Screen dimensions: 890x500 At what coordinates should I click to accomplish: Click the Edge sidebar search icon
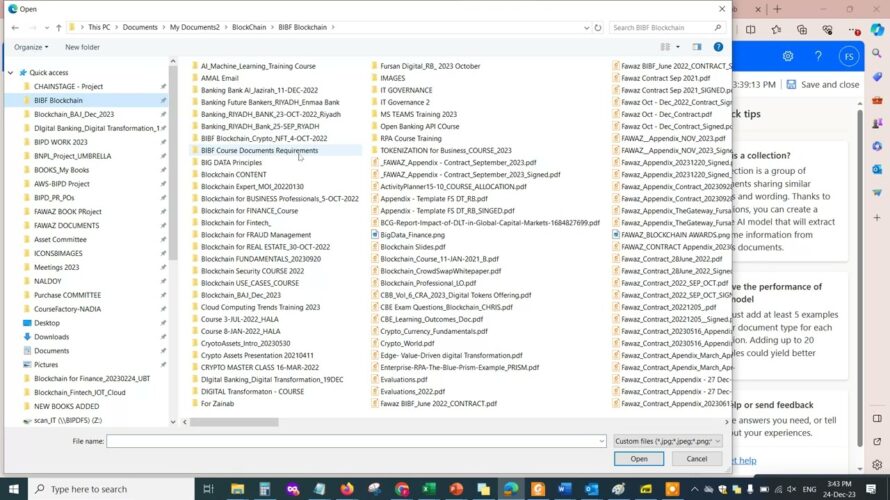click(x=877, y=53)
